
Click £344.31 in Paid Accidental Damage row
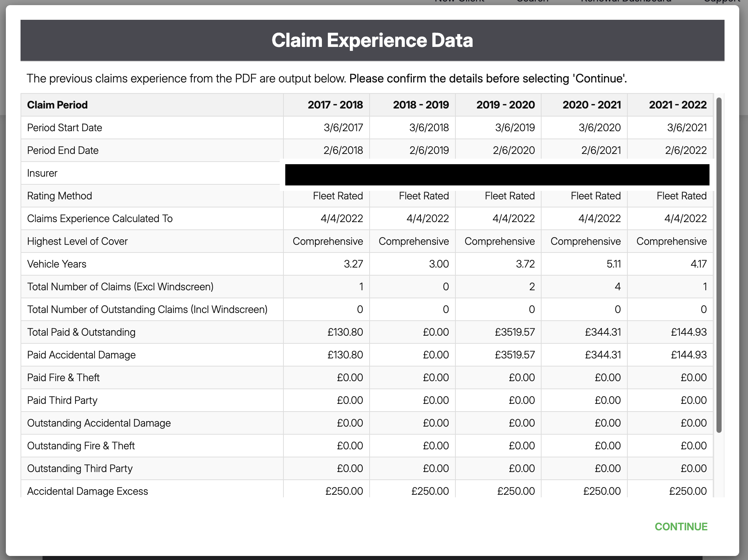(x=603, y=355)
